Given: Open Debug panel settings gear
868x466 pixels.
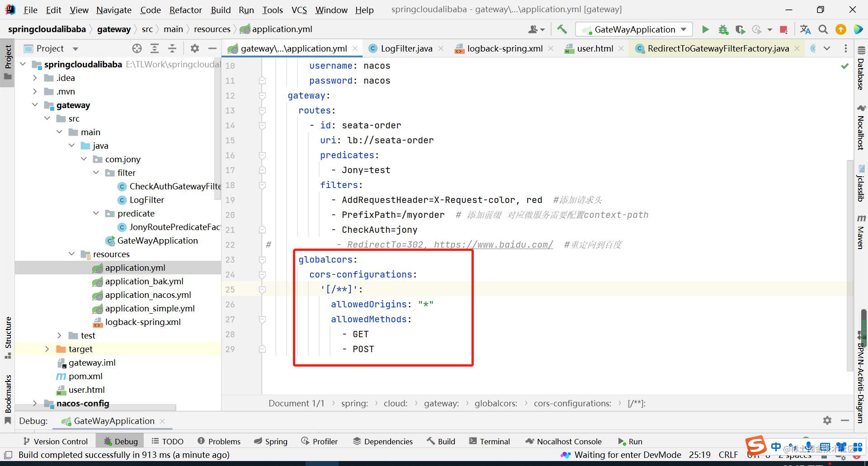Looking at the screenshot, I should tap(827, 420).
